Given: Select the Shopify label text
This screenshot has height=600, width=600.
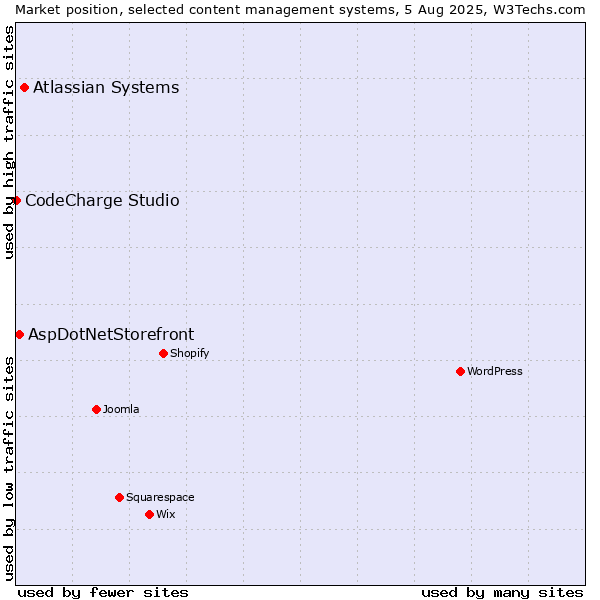Looking at the screenshot, I should tap(189, 354).
